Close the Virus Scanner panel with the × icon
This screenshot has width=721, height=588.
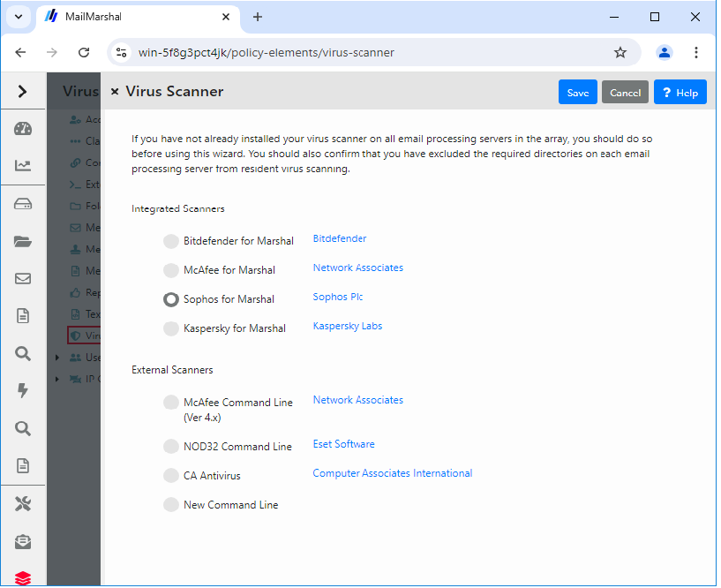click(115, 92)
